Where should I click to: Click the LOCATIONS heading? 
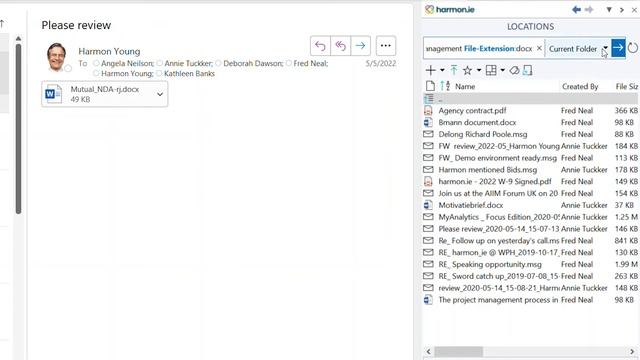(530, 27)
